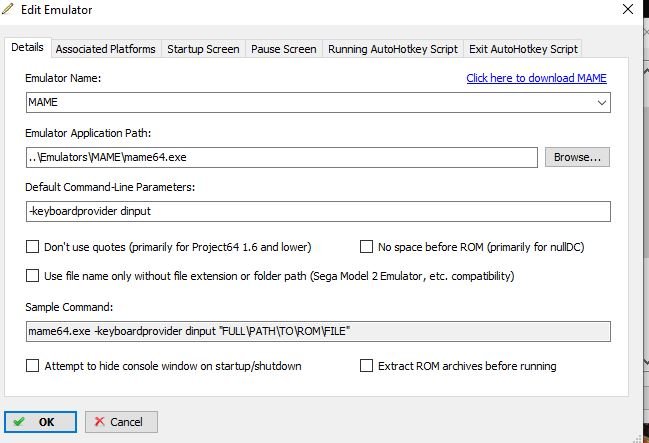Click the MAME emulator name text
This screenshot has width=649, height=443.
tap(43, 102)
